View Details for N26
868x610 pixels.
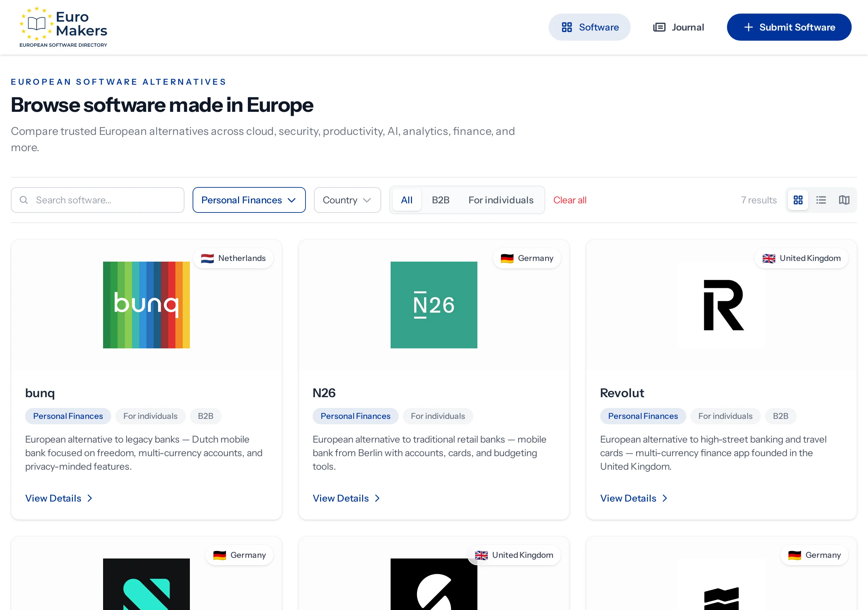(346, 498)
